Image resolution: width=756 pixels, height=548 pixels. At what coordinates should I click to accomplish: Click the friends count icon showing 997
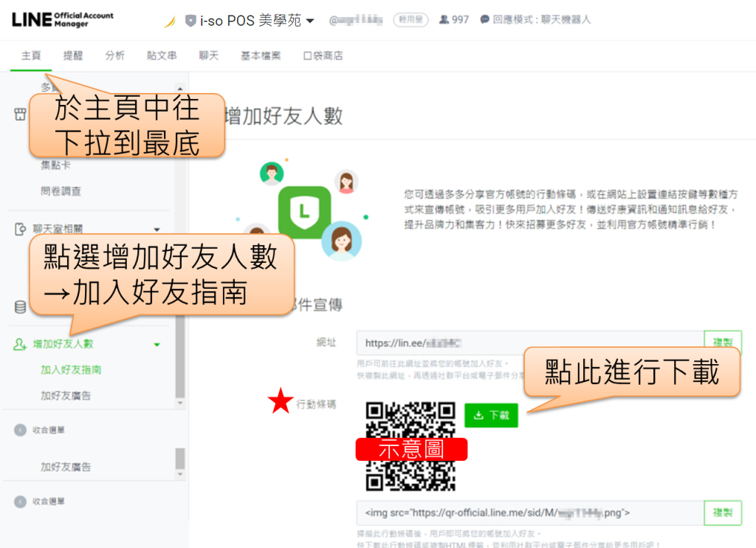[444, 20]
